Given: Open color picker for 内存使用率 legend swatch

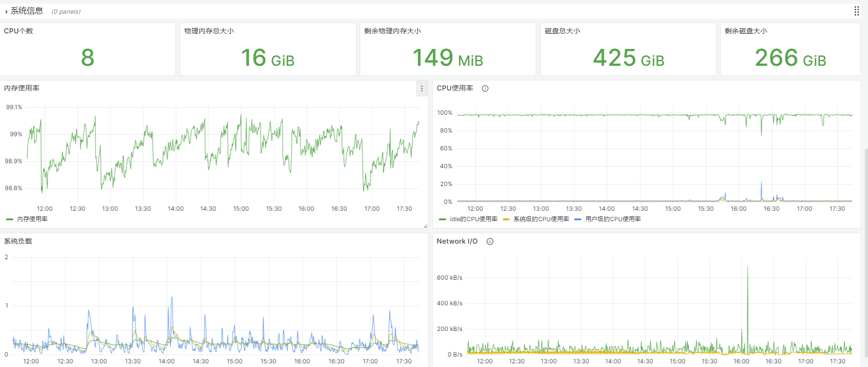Looking at the screenshot, I should 10,219.
